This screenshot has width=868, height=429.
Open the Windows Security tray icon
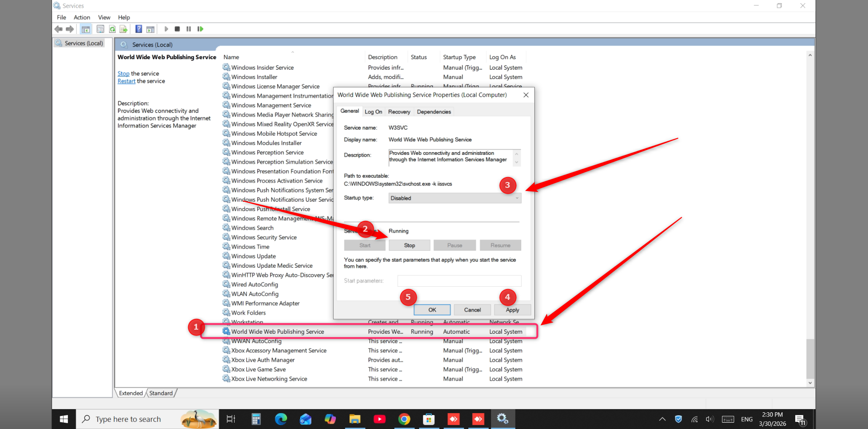678,419
